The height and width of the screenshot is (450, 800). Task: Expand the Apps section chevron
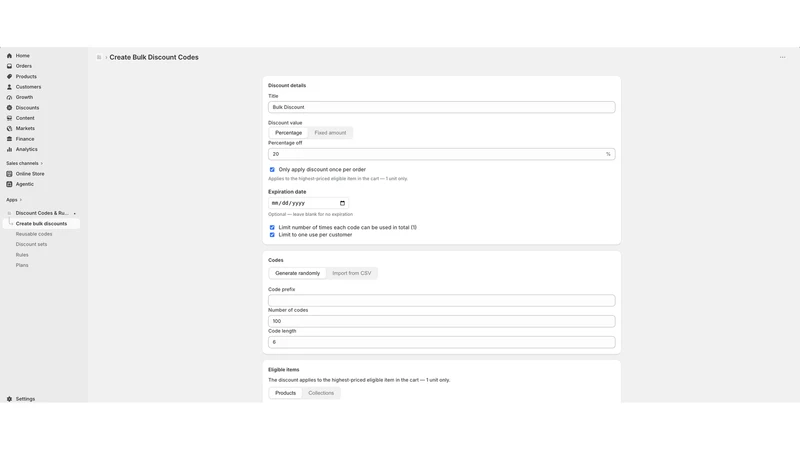tap(20, 200)
